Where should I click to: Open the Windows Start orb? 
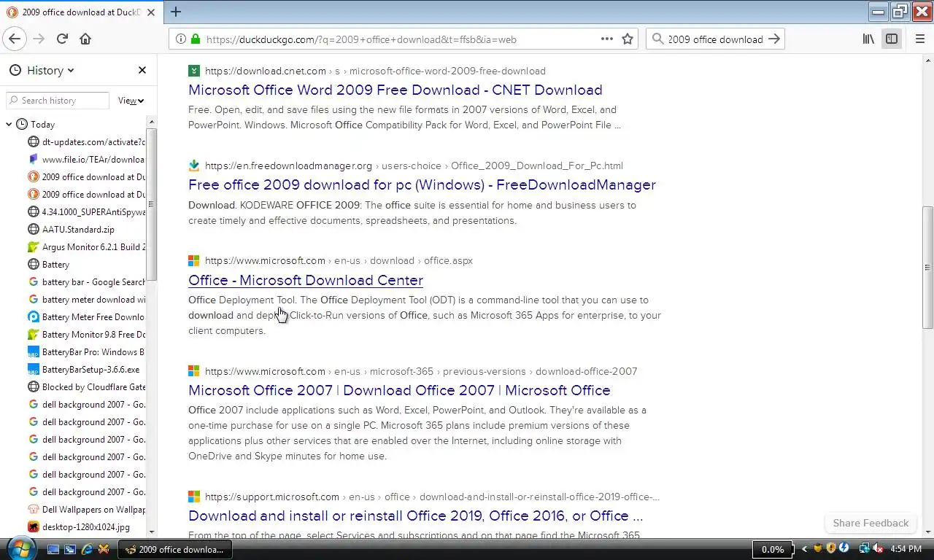20,548
